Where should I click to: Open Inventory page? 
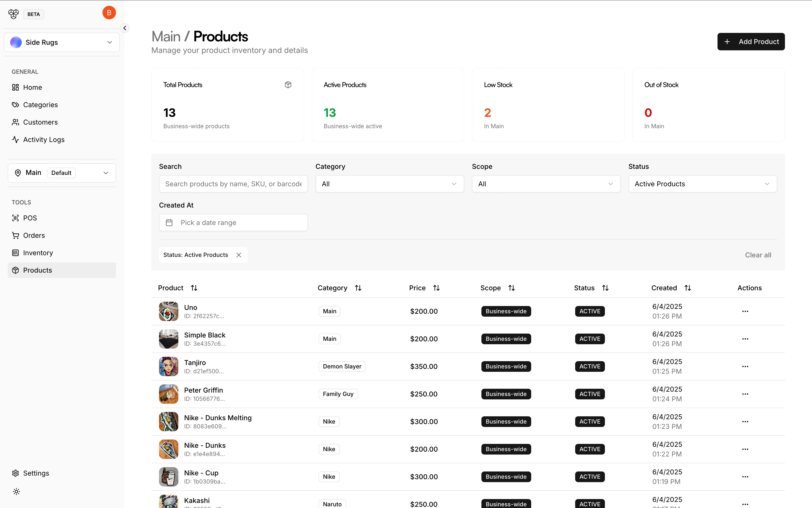coord(62,253)
